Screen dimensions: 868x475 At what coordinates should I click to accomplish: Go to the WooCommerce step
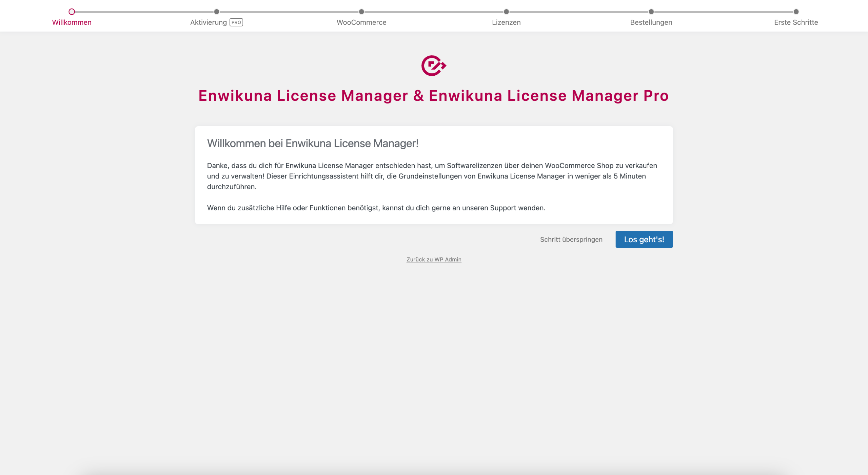[x=361, y=22]
